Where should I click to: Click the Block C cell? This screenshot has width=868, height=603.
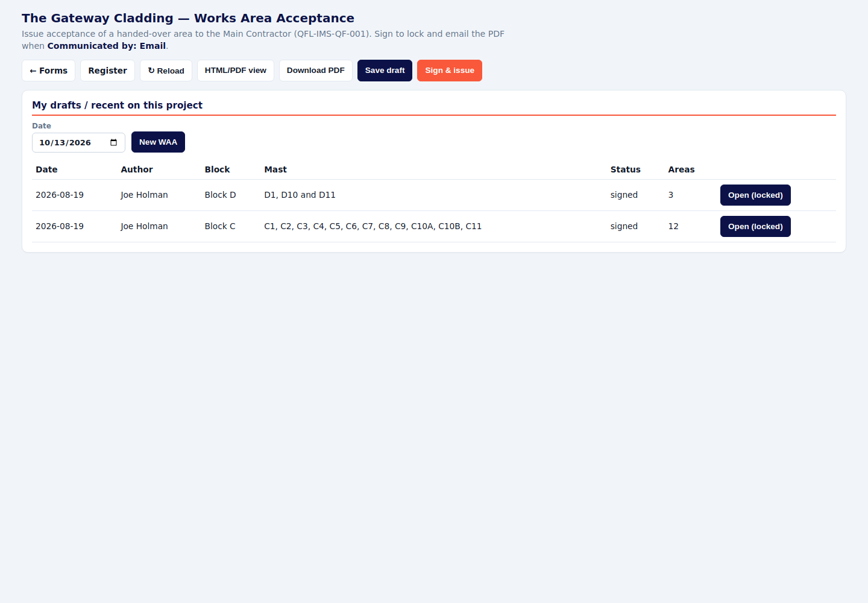(220, 226)
